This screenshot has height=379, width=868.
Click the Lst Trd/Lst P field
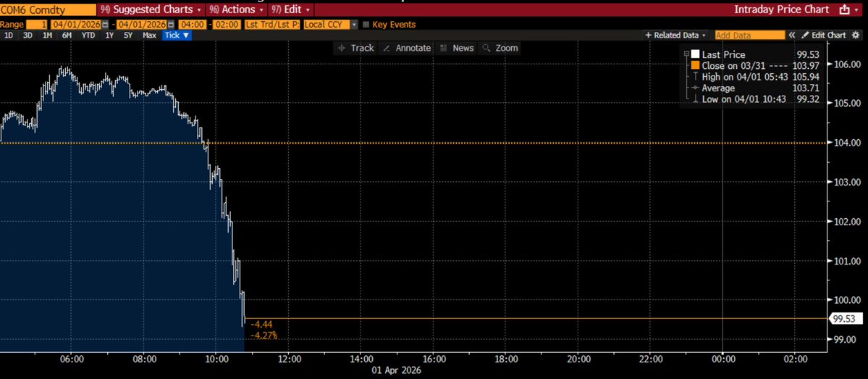[272, 25]
